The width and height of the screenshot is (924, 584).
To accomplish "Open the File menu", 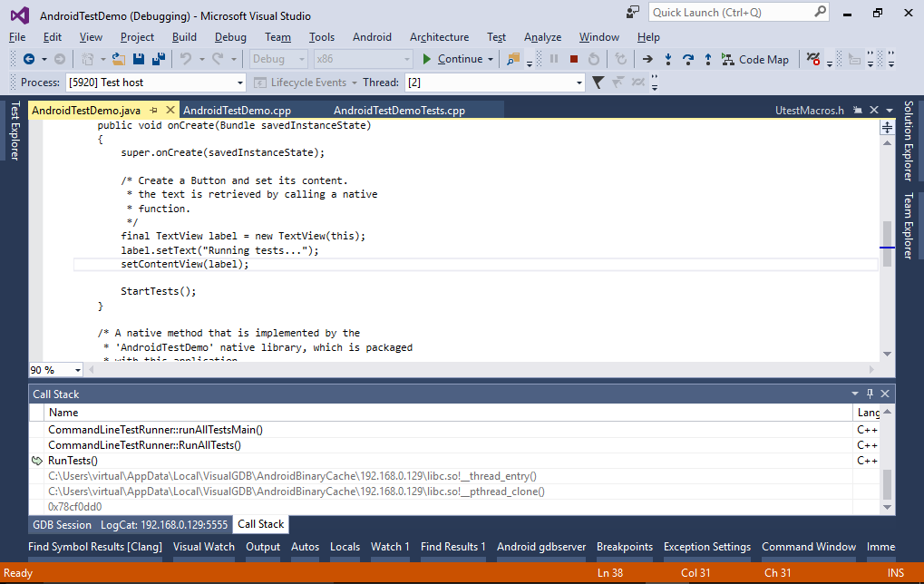I will (x=17, y=37).
